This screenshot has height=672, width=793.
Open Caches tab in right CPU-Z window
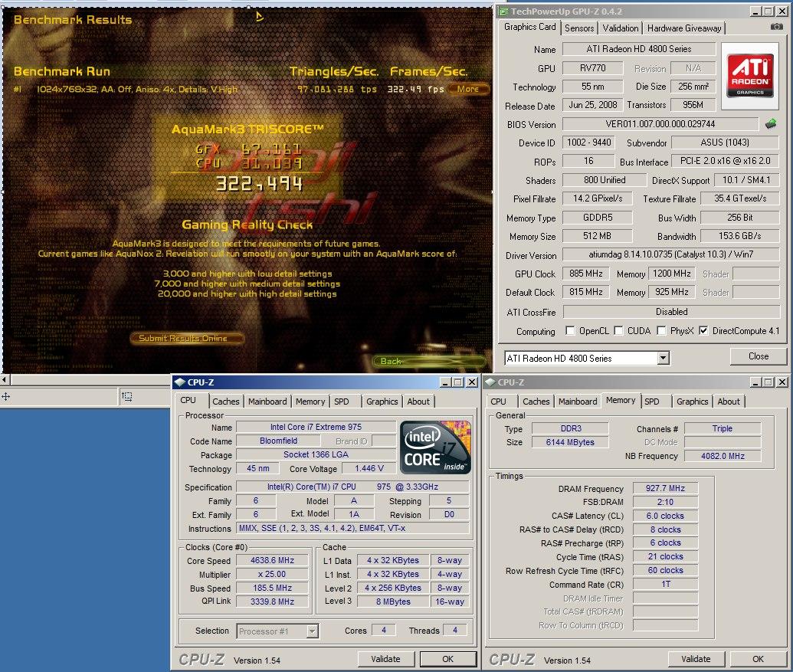click(536, 402)
